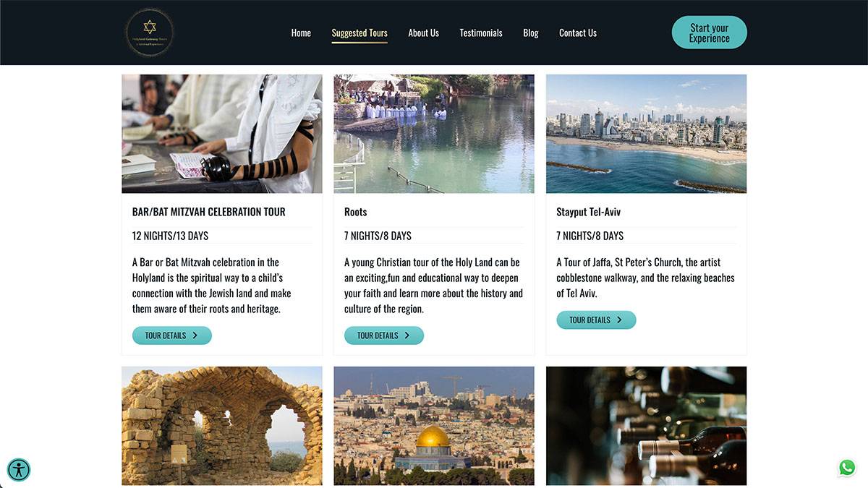Viewport: 868px width, 488px height.
Task: Open the Dome of the Rock photo
Action: pyautogui.click(x=434, y=426)
